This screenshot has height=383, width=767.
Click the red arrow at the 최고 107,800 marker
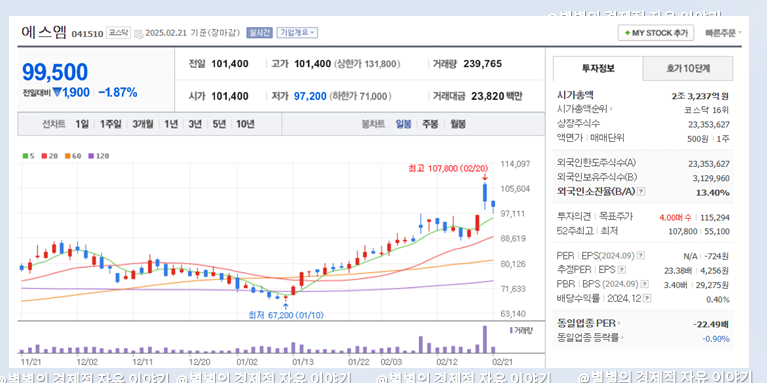pyautogui.click(x=485, y=178)
